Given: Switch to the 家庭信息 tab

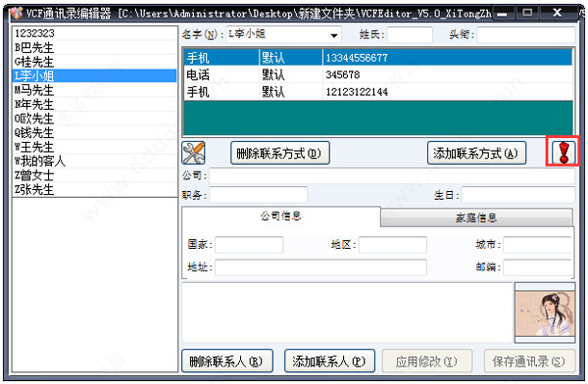Looking at the screenshot, I should coord(476,217).
